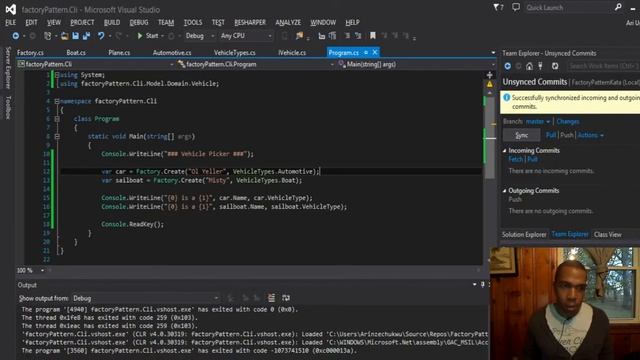Click the Team Explorer Home icon

(x=529, y=66)
